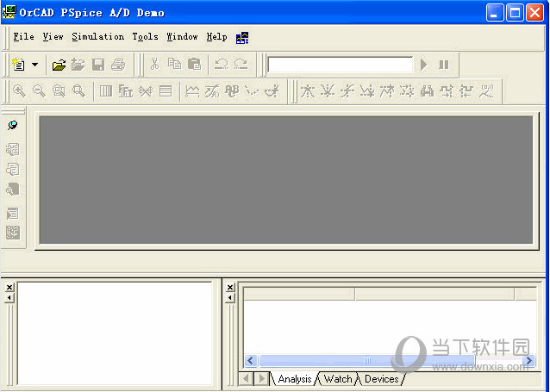Click the Copy icon
Viewport: 550px width, 392px height.
pos(174,64)
